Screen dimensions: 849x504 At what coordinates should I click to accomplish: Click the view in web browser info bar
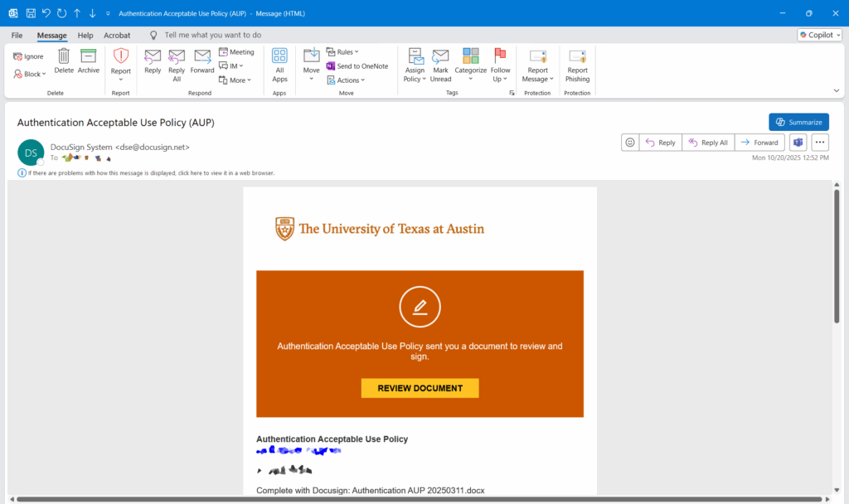(x=149, y=173)
